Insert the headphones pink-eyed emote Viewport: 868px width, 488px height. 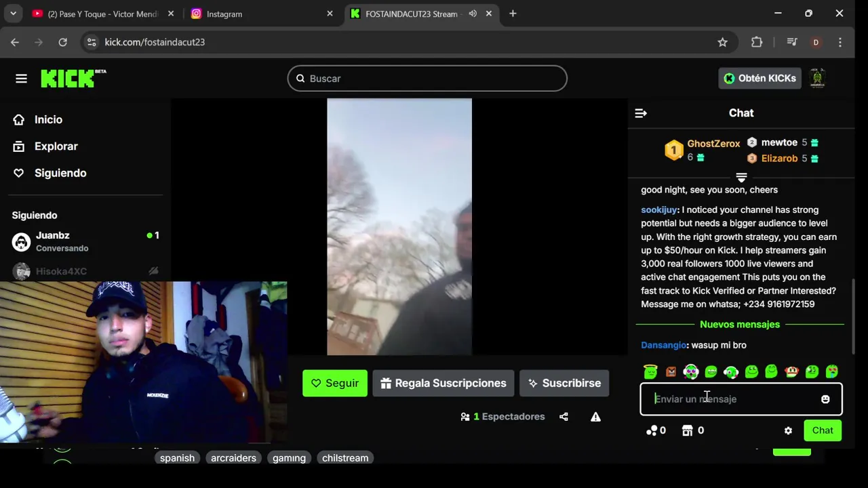(690, 371)
